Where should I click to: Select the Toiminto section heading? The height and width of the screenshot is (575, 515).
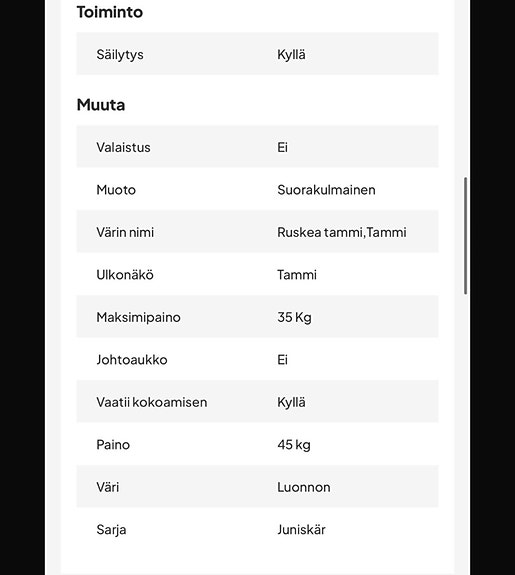tap(110, 12)
